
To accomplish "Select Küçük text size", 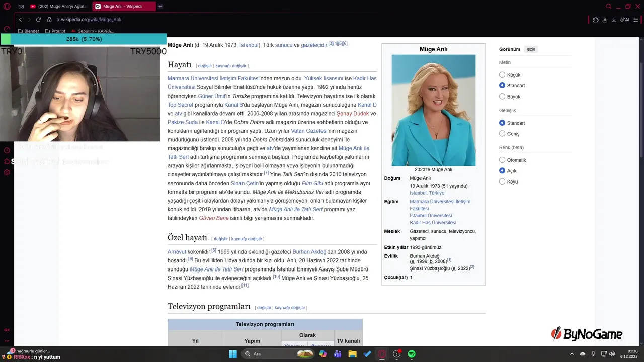I will 502,75.
